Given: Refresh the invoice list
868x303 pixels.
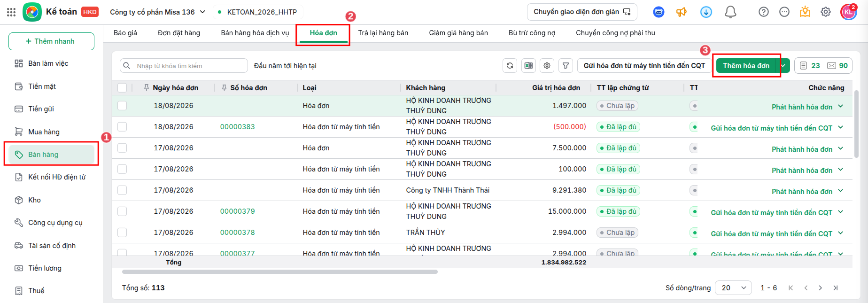Looking at the screenshot, I should pos(510,66).
